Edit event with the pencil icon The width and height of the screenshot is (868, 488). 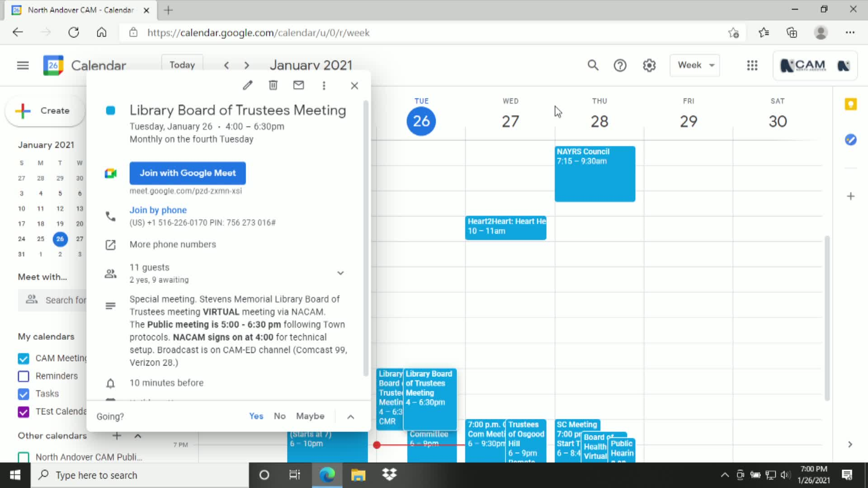click(x=247, y=85)
